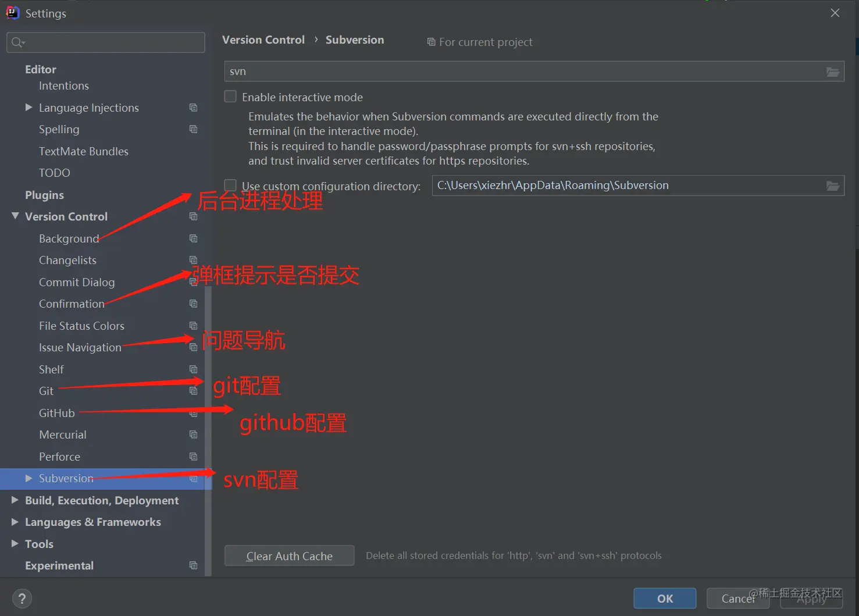The height and width of the screenshot is (616, 859).
Task: Click project-level icon beside File Status Colors
Action: pyautogui.click(x=194, y=326)
